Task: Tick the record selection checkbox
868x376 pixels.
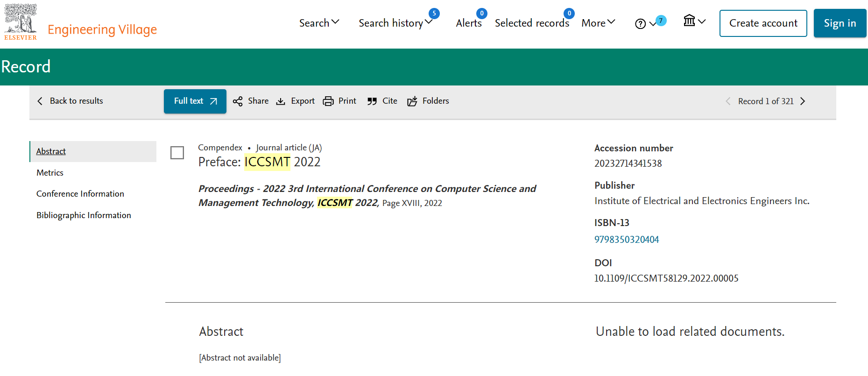Action: click(x=177, y=153)
